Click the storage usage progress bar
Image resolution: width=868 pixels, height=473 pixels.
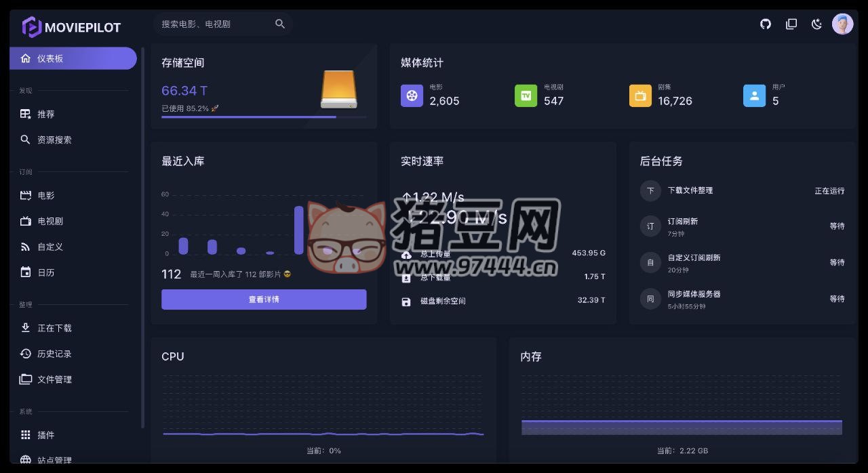point(263,117)
